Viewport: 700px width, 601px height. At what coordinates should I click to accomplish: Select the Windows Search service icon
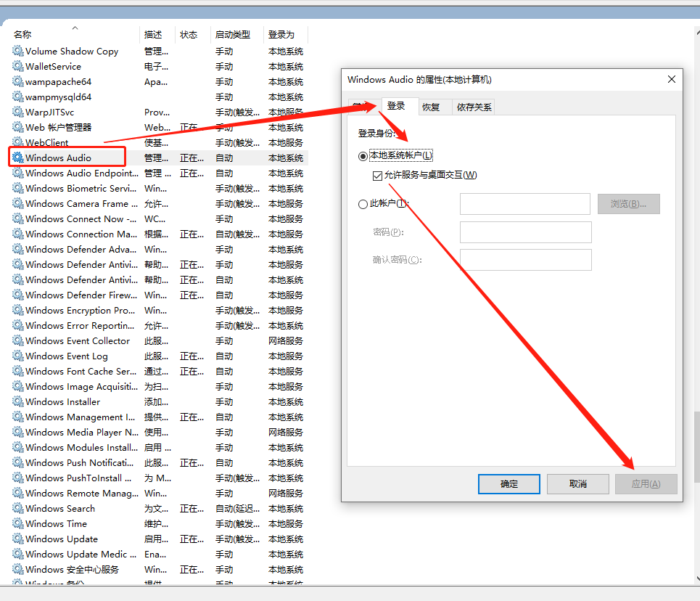point(17,508)
